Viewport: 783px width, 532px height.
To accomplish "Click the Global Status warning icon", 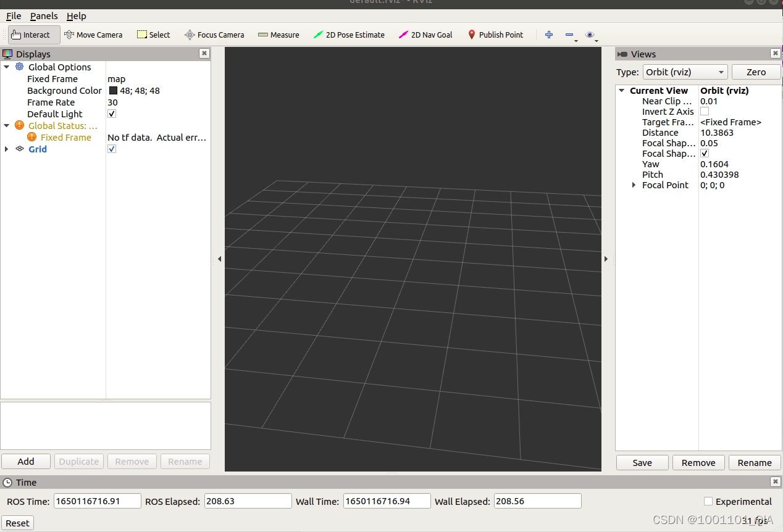I will click(x=20, y=125).
